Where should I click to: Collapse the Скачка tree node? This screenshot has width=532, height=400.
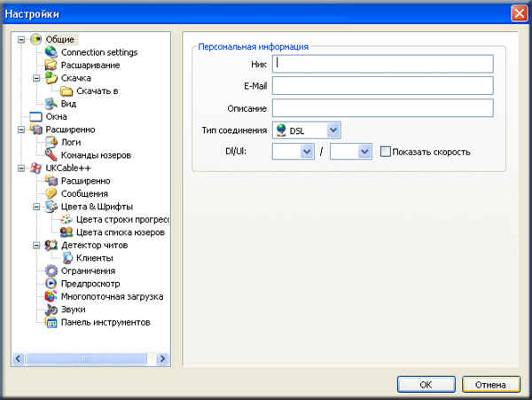pos(36,78)
